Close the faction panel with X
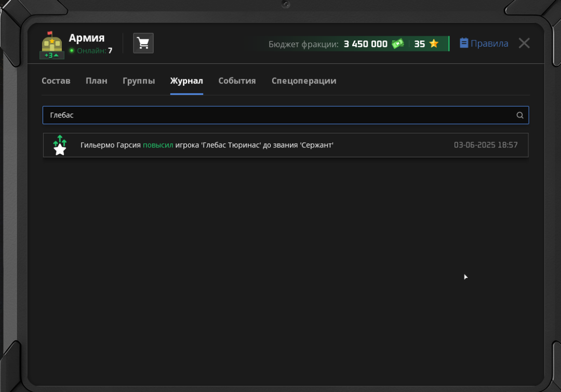 coord(524,44)
